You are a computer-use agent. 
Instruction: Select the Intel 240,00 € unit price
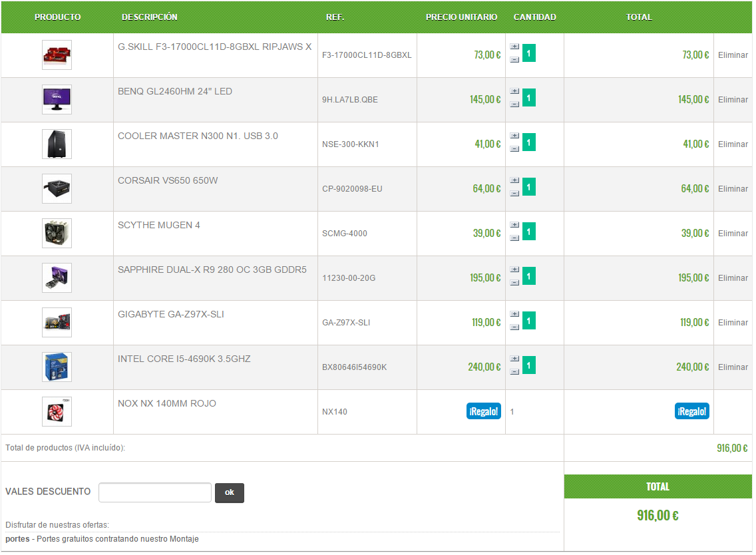tap(484, 367)
